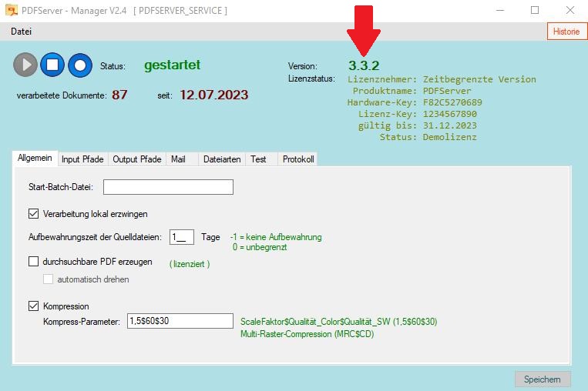Click the Hardware-Key F82C5270689 line
The image size is (588, 391).
click(415, 102)
